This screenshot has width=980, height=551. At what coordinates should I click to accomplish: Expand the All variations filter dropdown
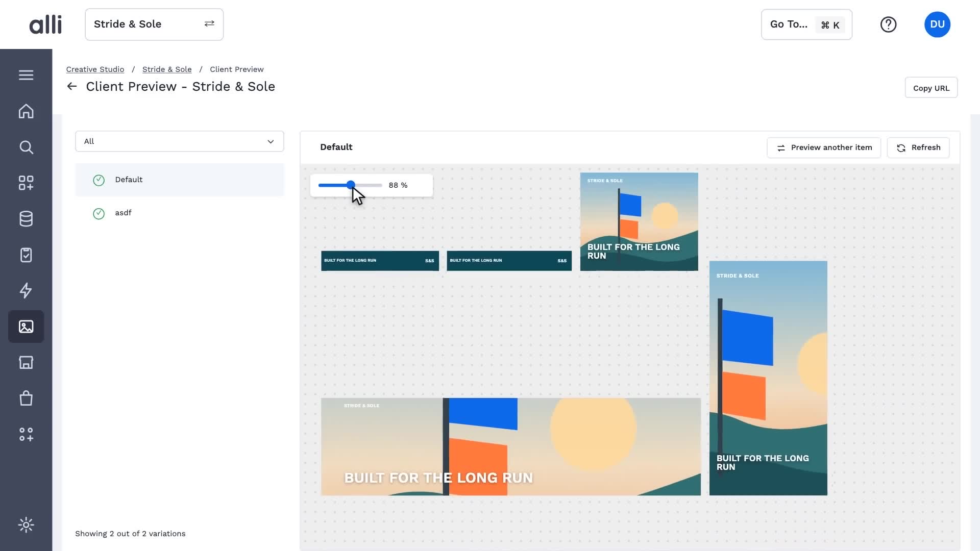point(180,141)
